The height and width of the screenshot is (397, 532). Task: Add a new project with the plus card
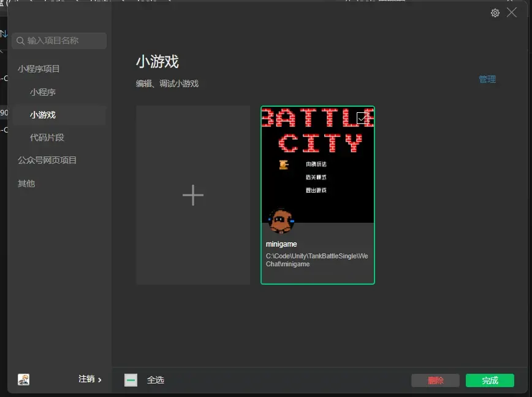pyautogui.click(x=193, y=195)
